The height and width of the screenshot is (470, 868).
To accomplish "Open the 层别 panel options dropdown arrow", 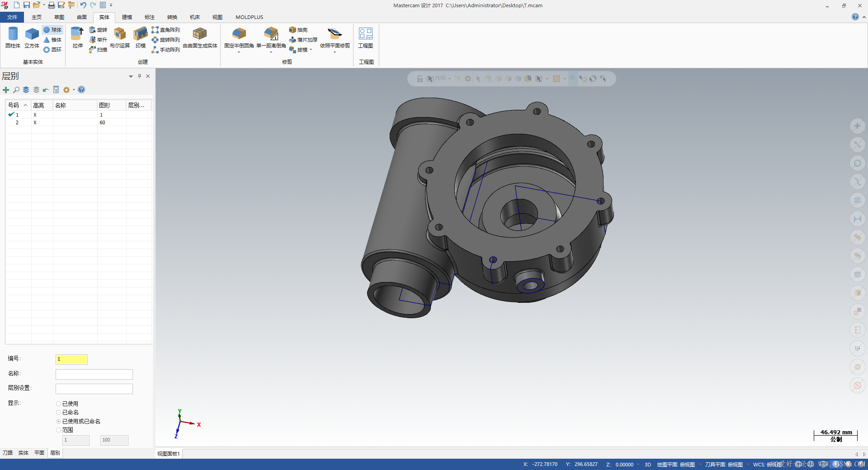I will pos(131,76).
